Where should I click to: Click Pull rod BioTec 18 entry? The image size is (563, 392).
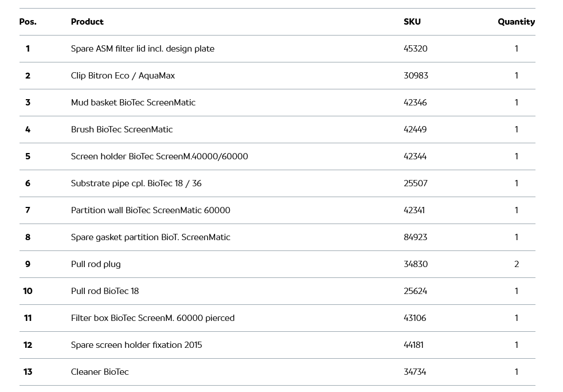click(x=105, y=291)
